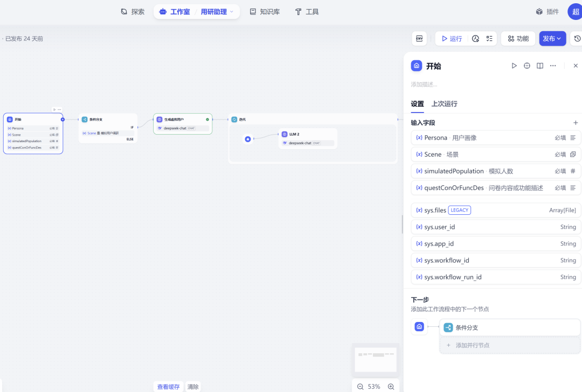582x392 pixels.
Task: Add a new input field with the + icon
Action: (x=576, y=122)
